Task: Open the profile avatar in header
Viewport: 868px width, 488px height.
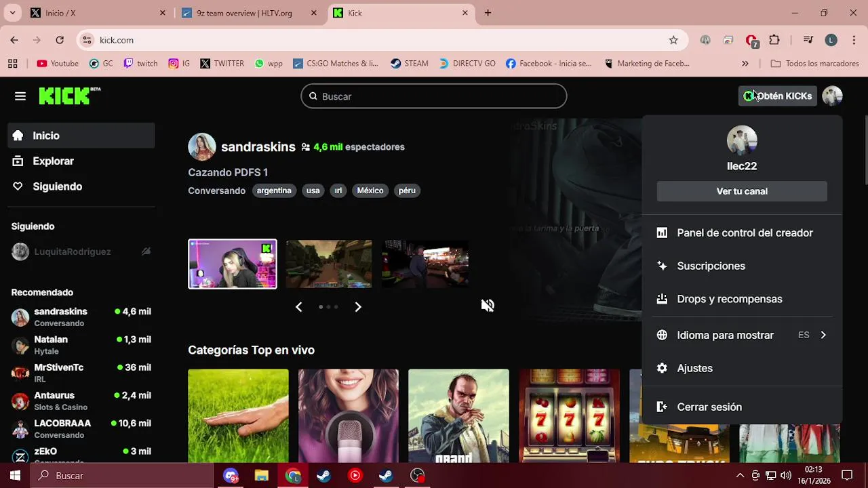Action: 832,96
